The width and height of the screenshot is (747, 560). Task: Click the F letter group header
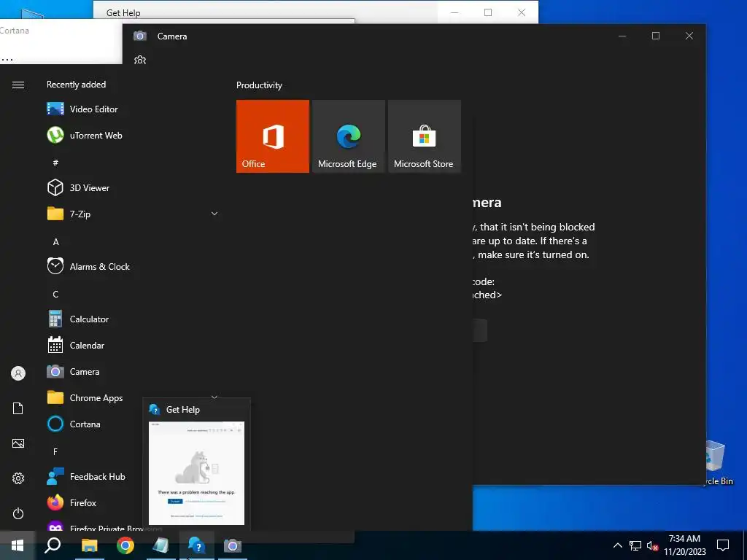point(55,451)
